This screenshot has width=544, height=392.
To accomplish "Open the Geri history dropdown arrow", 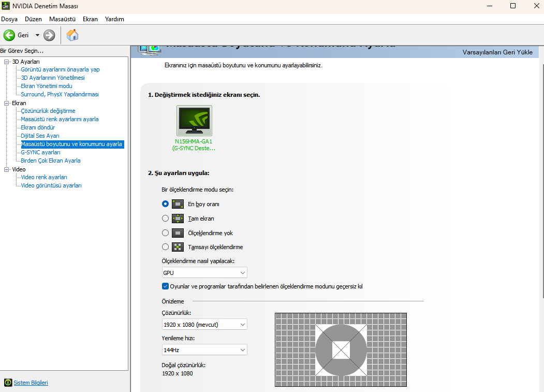I will tap(37, 35).
